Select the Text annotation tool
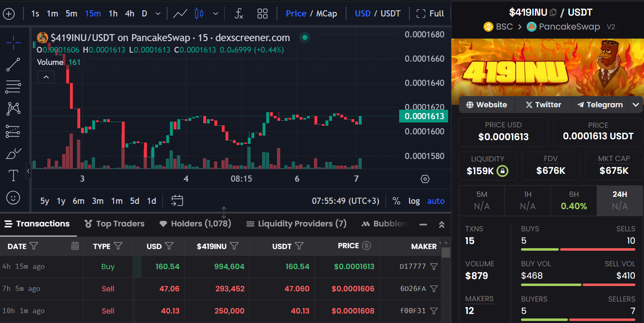Image resolution: width=644 pixels, height=323 pixels. tap(13, 175)
